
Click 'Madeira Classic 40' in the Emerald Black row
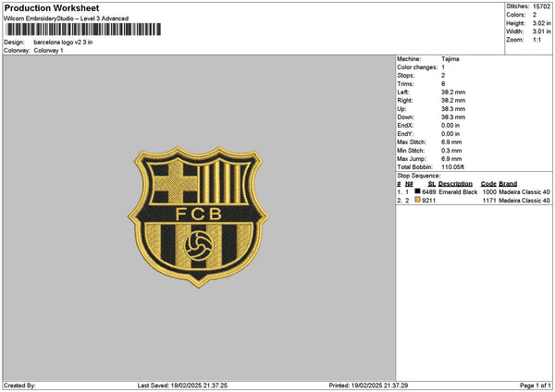pos(524,192)
